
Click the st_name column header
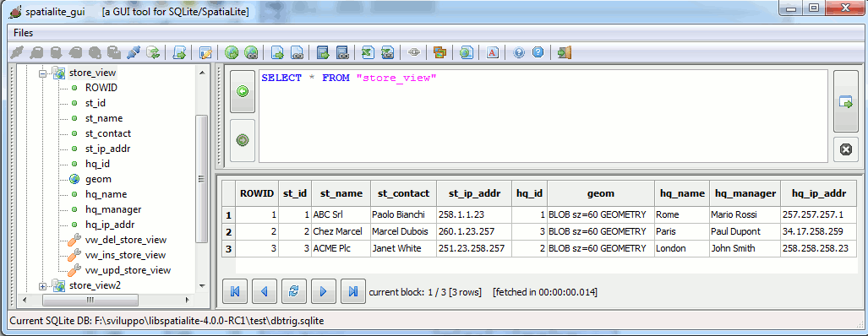pos(341,193)
